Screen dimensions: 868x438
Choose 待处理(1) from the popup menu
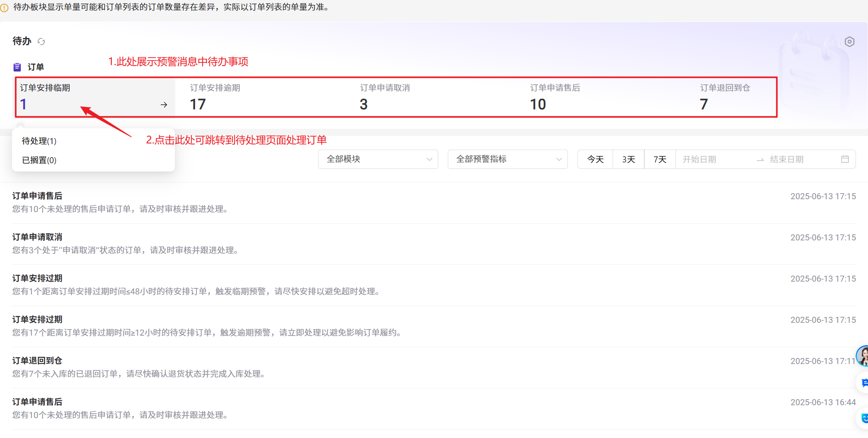tap(39, 141)
